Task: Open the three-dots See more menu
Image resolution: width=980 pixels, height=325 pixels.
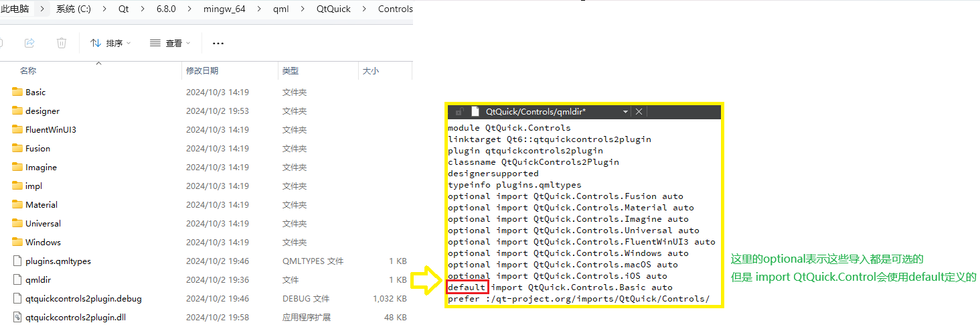Action: click(218, 43)
